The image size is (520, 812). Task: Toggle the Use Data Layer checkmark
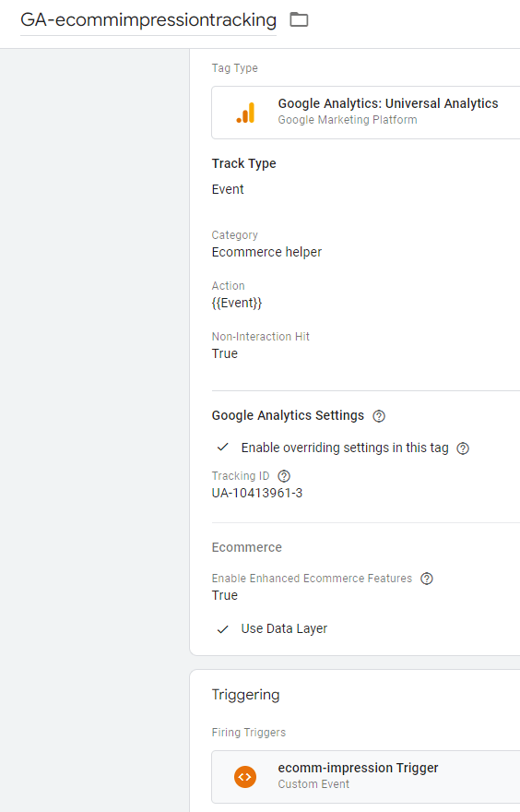tap(223, 629)
